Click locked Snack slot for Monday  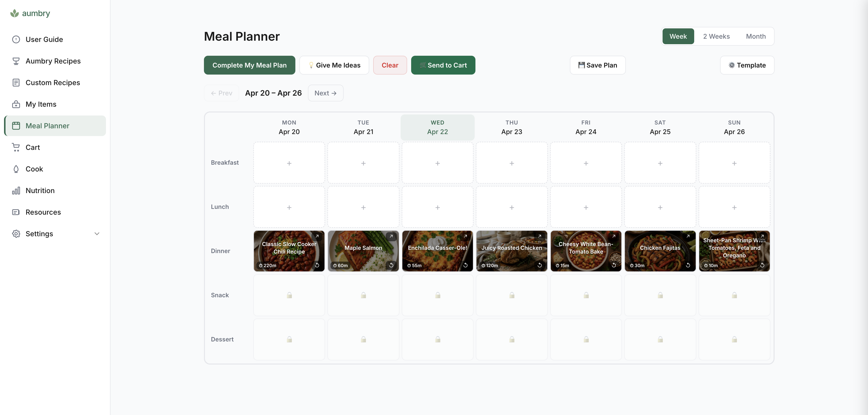289,295
